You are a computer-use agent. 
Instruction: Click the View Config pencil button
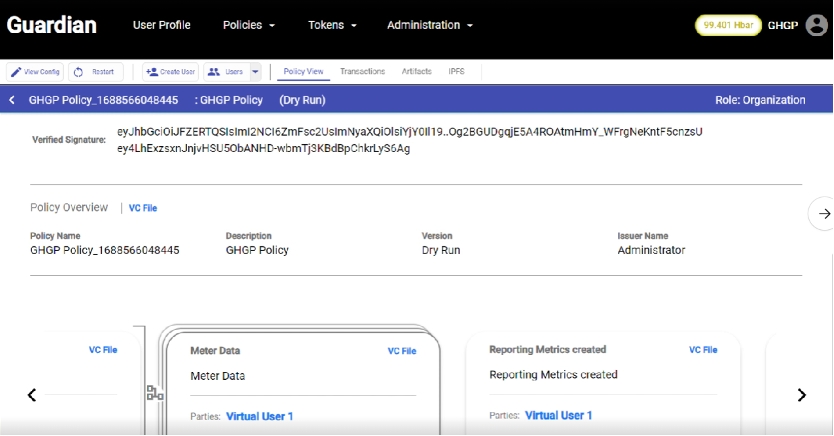[x=35, y=72]
